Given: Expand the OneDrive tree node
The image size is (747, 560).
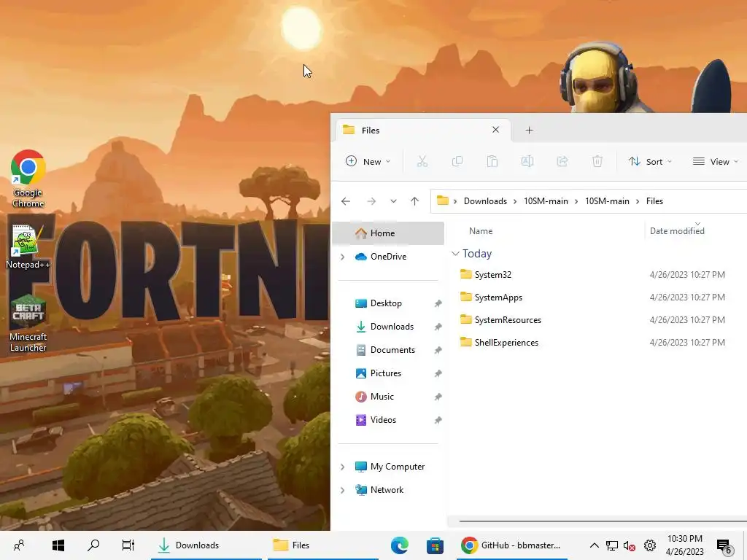Looking at the screenshot, I should pyautogui.click(x=342, y=257).
